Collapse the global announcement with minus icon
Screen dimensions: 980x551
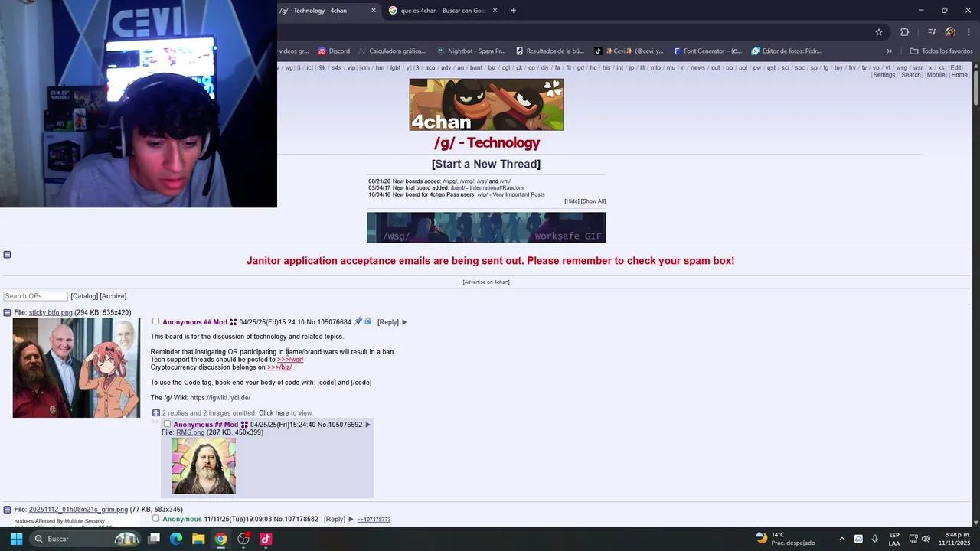(7, 255)
